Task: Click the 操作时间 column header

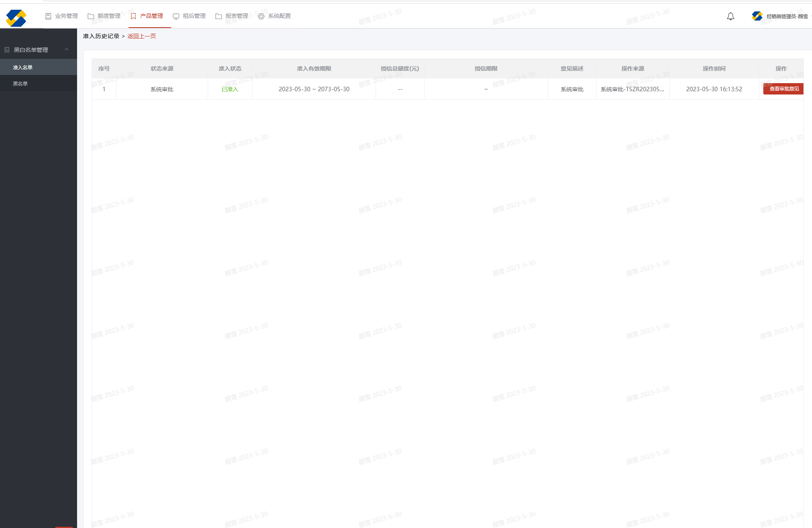Action: point(714,69)
